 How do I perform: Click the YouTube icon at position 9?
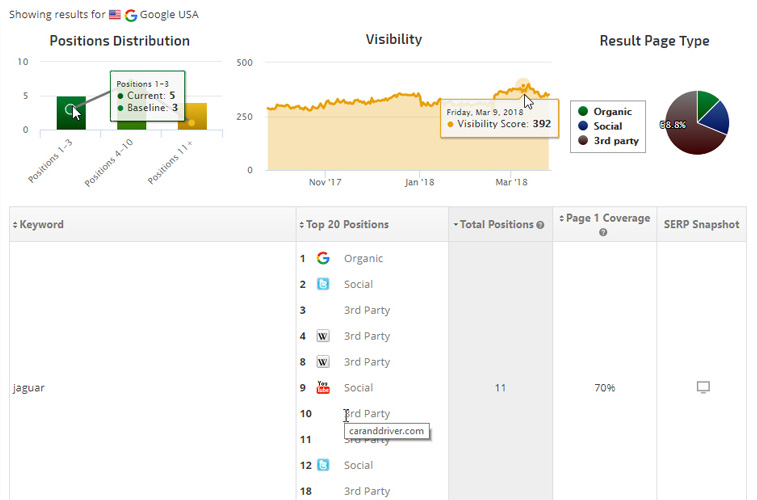click(x=323, y=388)
